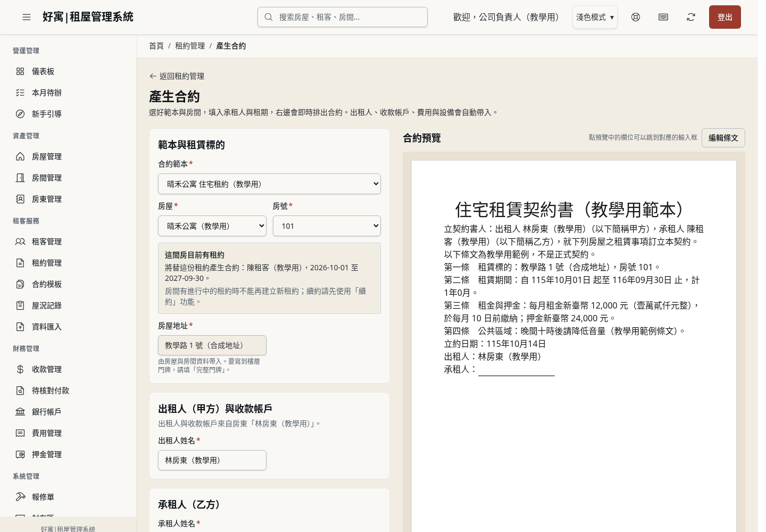Screen dimensions: 766x532
Task: Open the 房號 room number dropdown
Action: [x=327, y=226]
